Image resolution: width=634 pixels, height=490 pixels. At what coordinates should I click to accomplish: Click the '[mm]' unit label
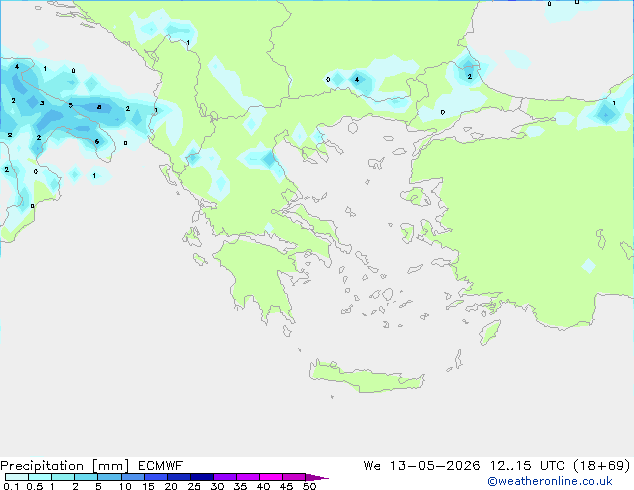(110, 466)
